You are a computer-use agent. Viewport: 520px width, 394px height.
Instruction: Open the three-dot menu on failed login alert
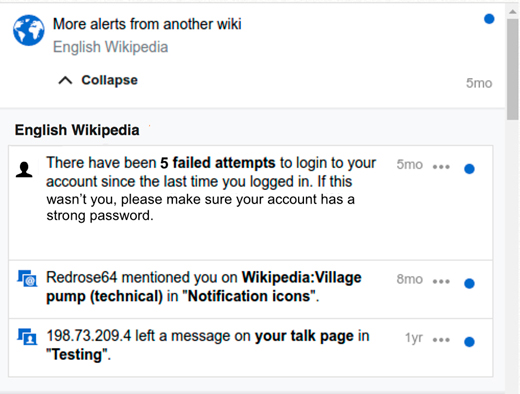click(x=441, y=167)
